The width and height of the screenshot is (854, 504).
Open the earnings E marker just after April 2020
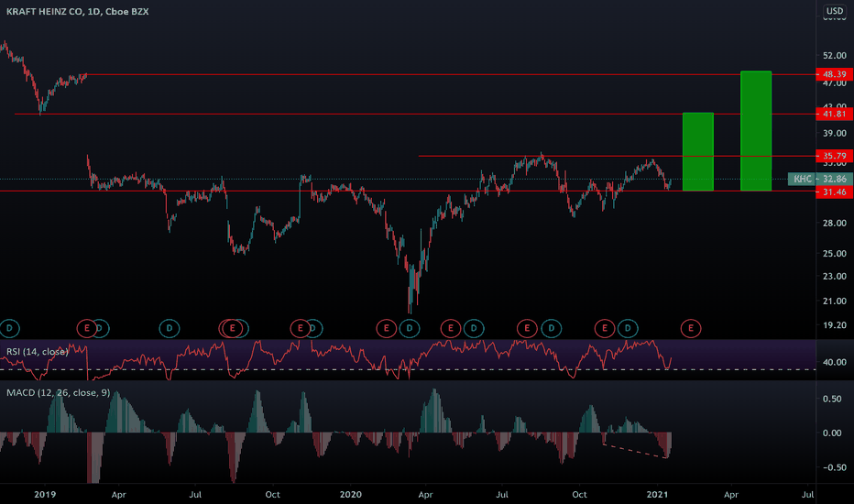451,328
